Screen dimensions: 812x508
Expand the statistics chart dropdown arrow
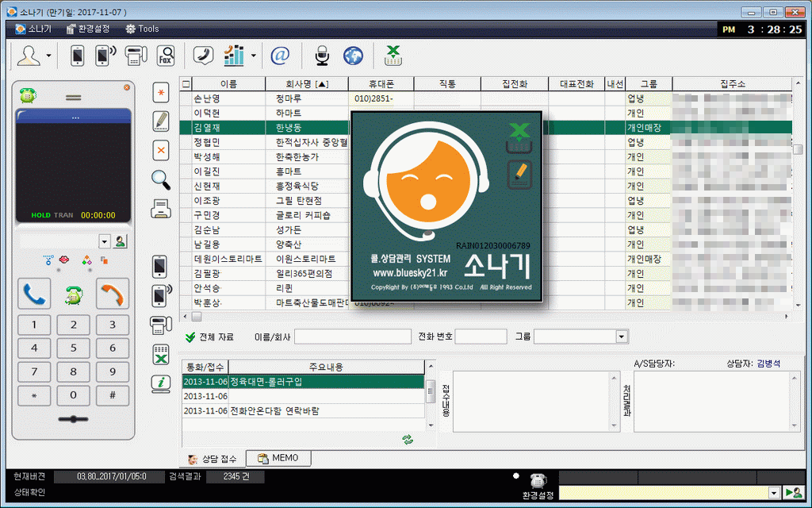click(253, 56)
